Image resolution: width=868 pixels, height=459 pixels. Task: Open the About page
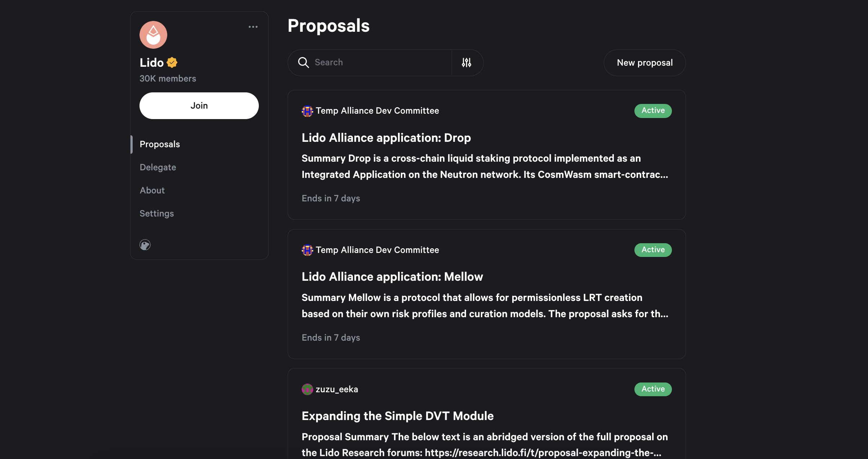pos(152,190)
